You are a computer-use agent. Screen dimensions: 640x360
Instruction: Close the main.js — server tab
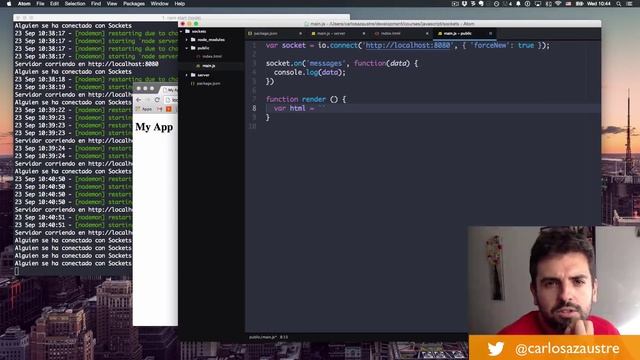364,33
